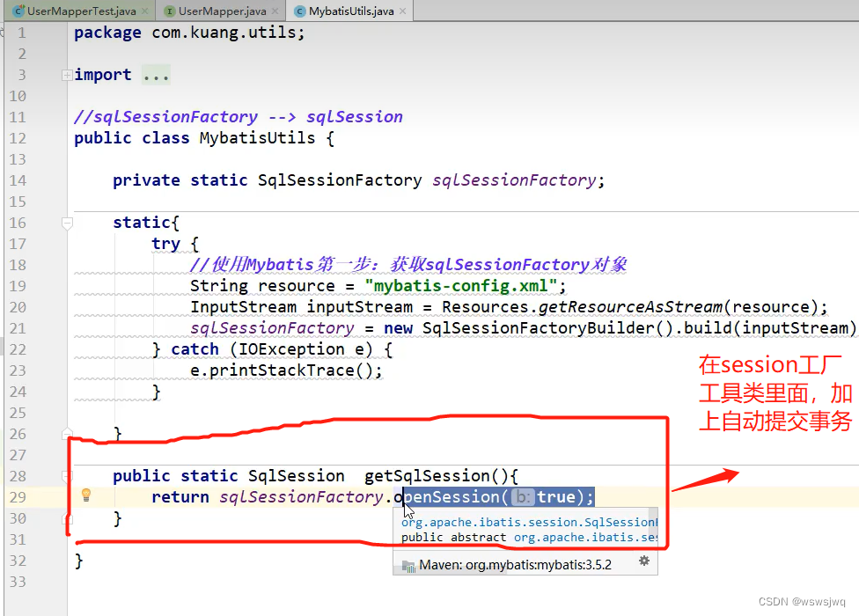
Task: Click the folded import ellipsis placeholder
Action: [156, 75]
